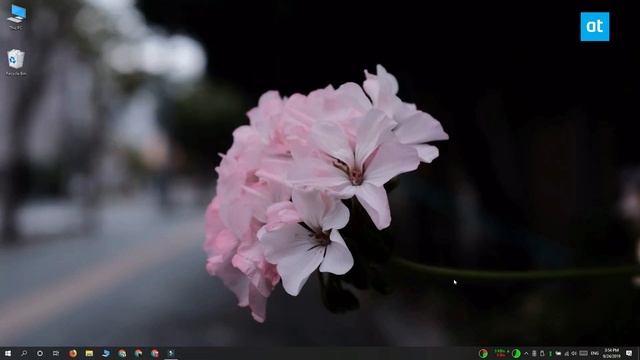This screenshot has height=360, width=640.
Task: Open the Windows Start menu
Action: 7,353
